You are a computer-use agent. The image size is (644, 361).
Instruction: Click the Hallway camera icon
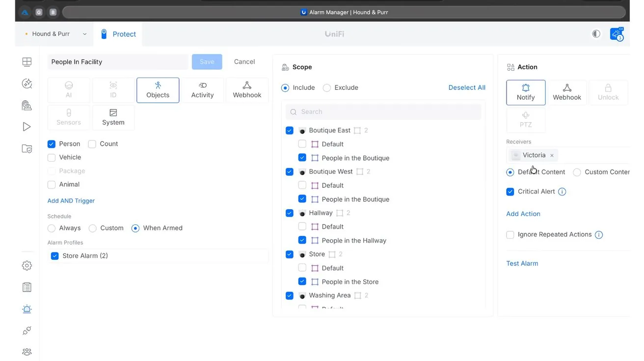coord(302,213)
